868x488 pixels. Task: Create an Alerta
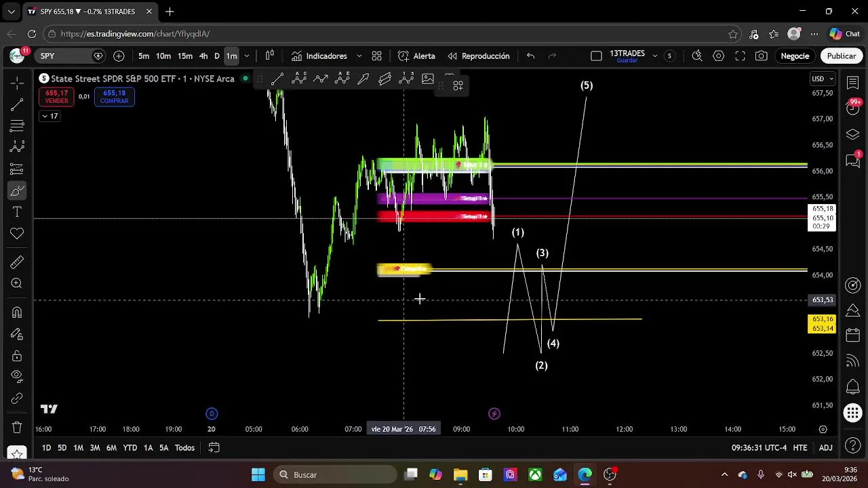coord(416,56)
